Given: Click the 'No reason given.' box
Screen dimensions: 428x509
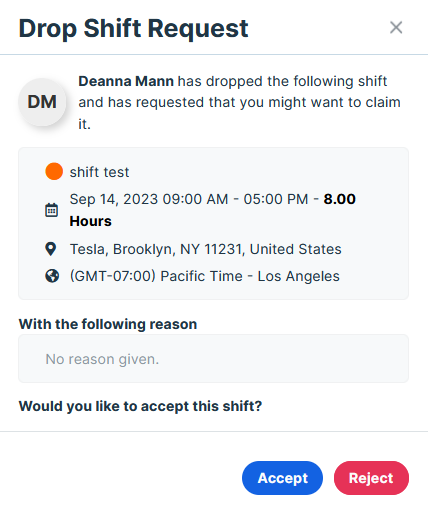Looking at the screenshot, I should click(x=213, y=359).
